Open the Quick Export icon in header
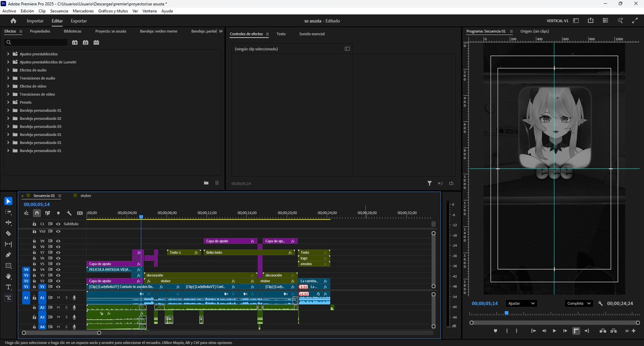 [590, 21]
